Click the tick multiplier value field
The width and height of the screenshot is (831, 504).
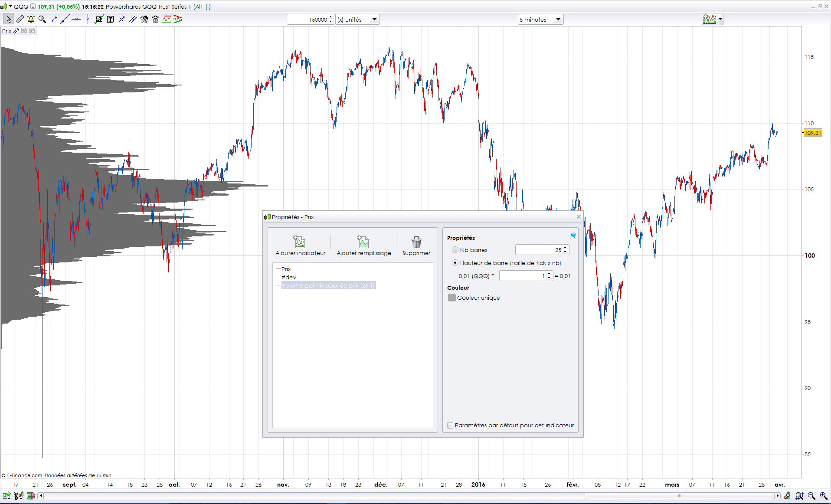[523, 276]
